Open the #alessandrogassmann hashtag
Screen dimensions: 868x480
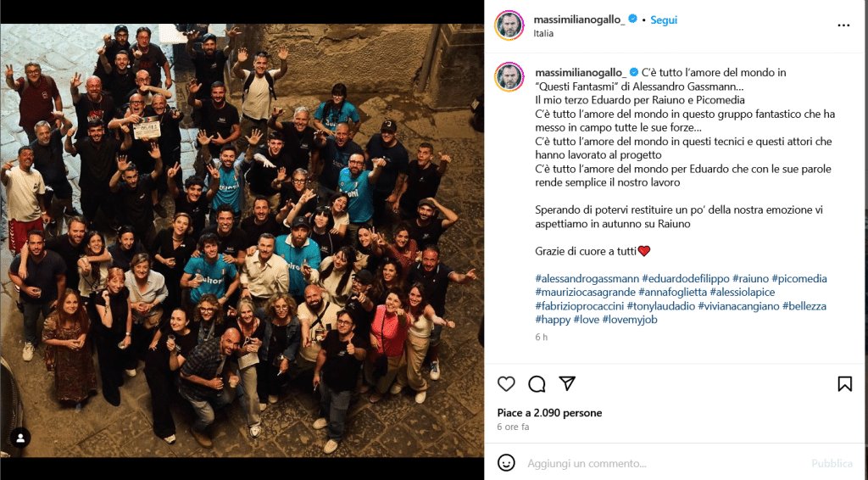(x=587, y=278)
